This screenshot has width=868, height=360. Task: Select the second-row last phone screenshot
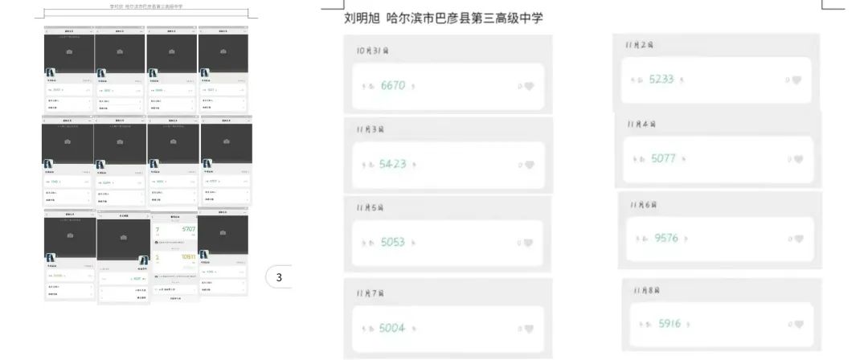click(226, 161)
